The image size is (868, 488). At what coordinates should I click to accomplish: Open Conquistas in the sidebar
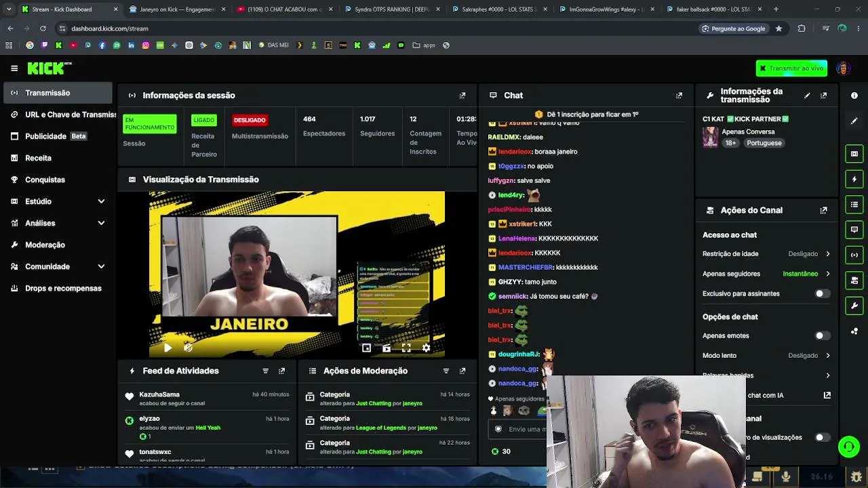58,180
